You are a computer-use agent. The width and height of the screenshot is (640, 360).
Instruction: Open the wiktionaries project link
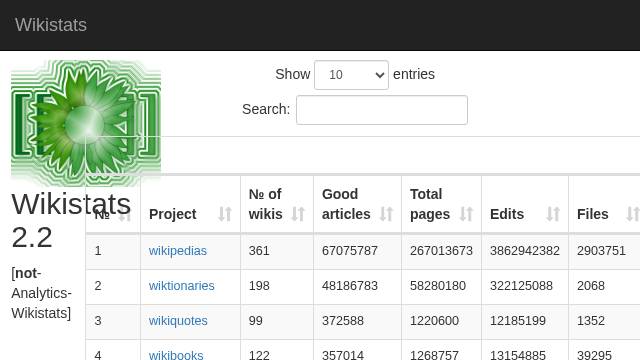(x=182, y=286)
